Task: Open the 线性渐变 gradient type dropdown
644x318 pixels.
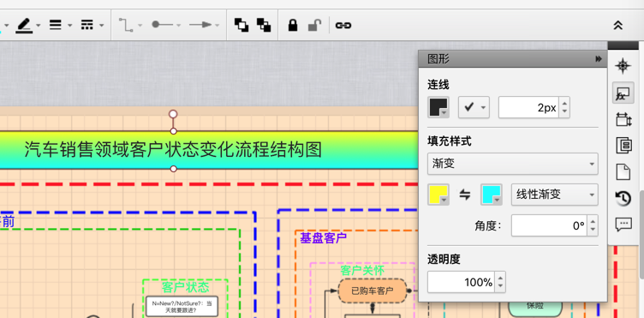Action: 554,195
